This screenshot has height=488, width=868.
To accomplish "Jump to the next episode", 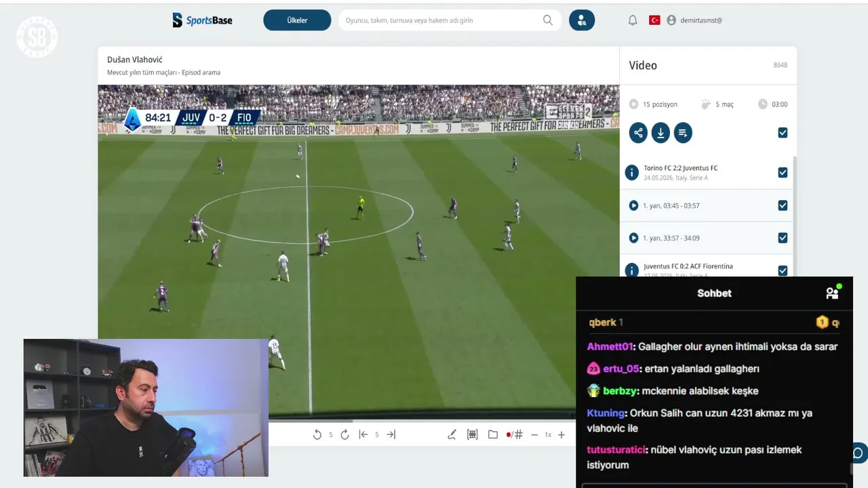I will click(x=391, y=434).
